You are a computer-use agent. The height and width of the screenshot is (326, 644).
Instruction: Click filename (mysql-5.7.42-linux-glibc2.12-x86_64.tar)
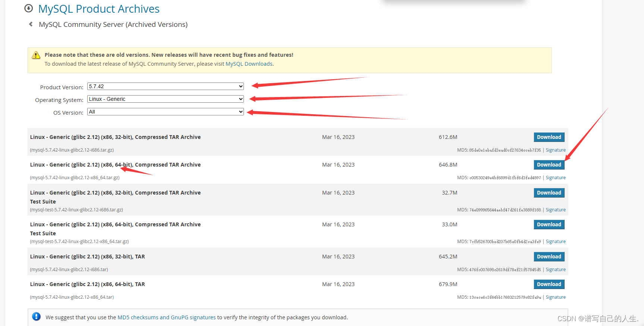72,297
